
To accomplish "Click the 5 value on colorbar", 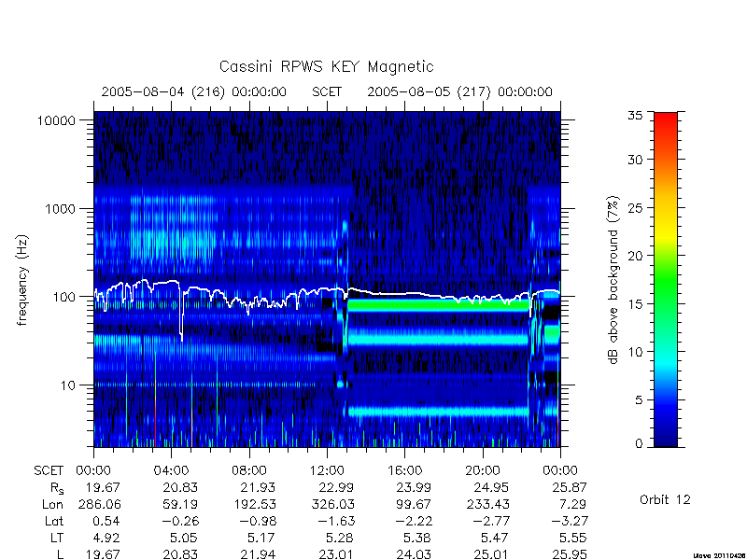I will [x=639, y=400].
